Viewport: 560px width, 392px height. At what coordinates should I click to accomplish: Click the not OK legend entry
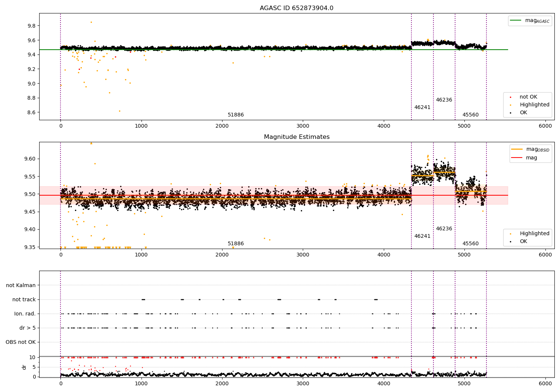click(528, 97)
